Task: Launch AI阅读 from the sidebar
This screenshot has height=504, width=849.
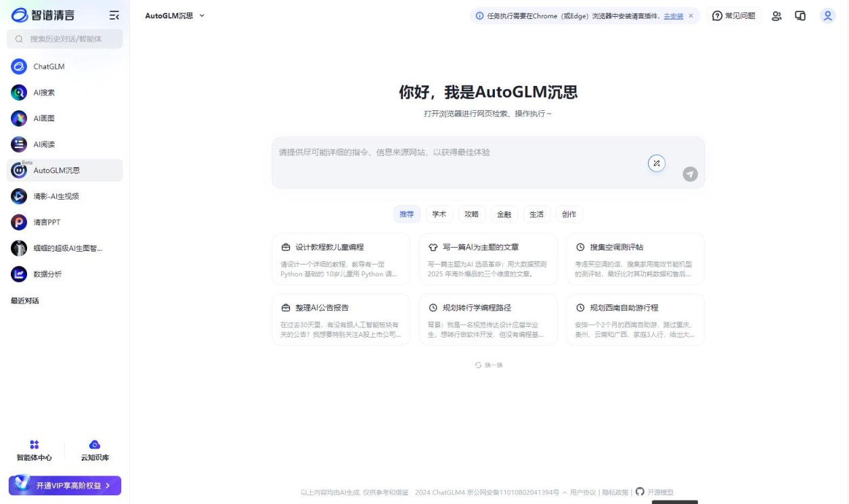Action: (42, 144)
